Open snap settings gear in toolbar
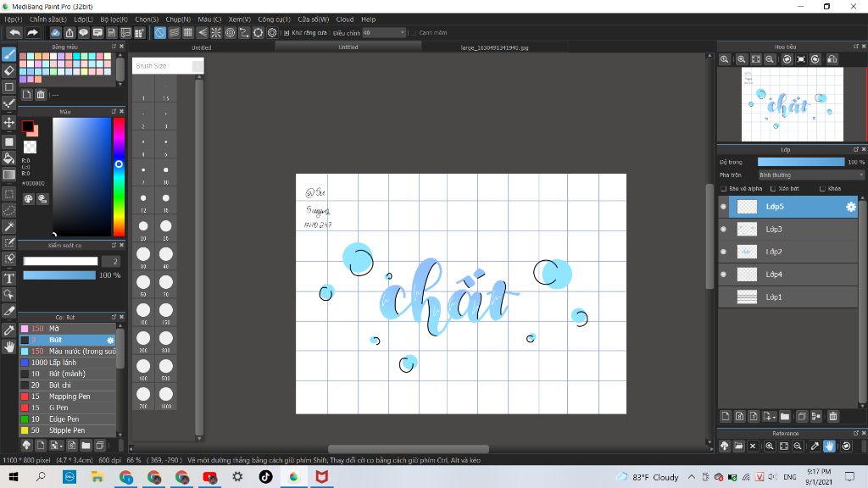Image resolution: width=868 pixels, height=488 pixels. 272,33
